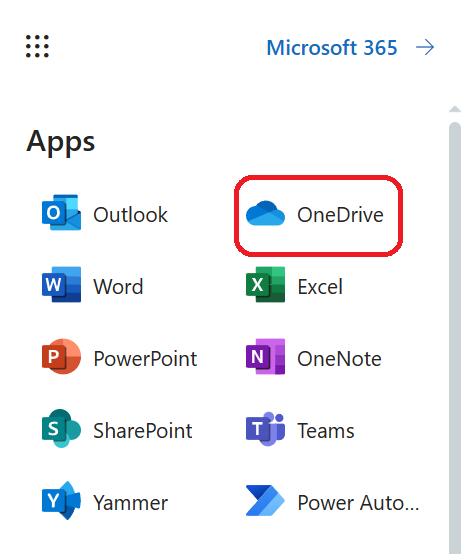Screen dimensions: 466x554
Task: Select the Outlook text label
Action: click(x=130, y=215)
